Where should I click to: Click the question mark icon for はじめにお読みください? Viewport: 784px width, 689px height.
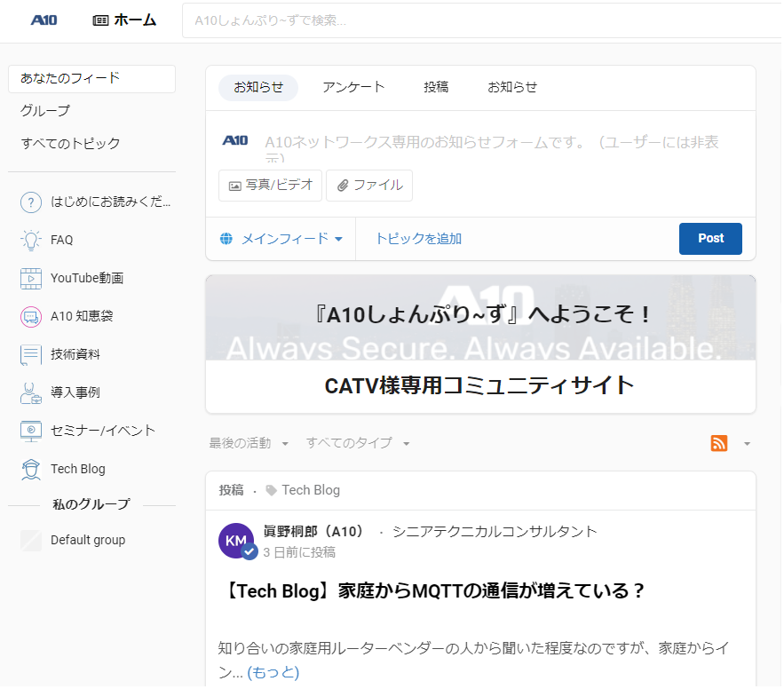31,202
